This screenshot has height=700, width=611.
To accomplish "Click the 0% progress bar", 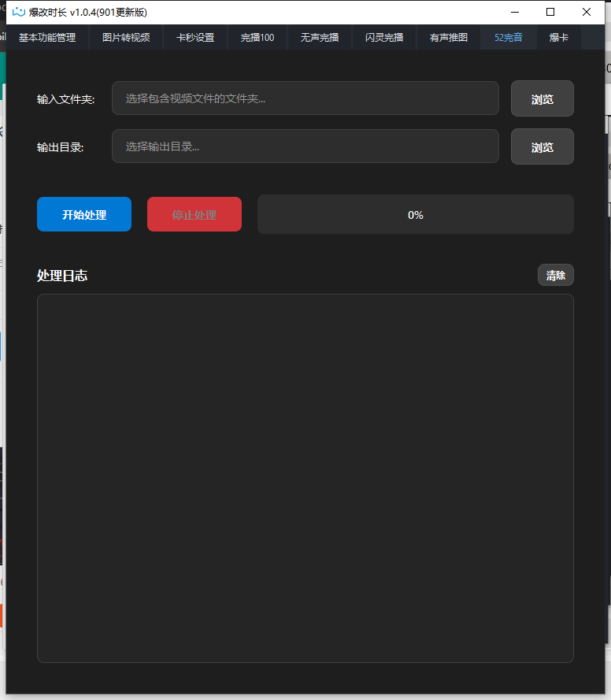I will 416,215.
